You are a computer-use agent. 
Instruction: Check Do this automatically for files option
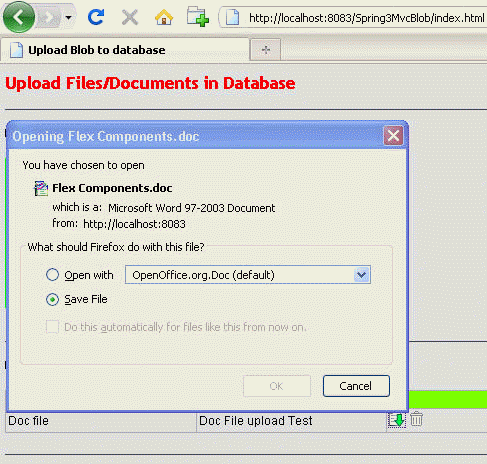(x=52, y=327)
